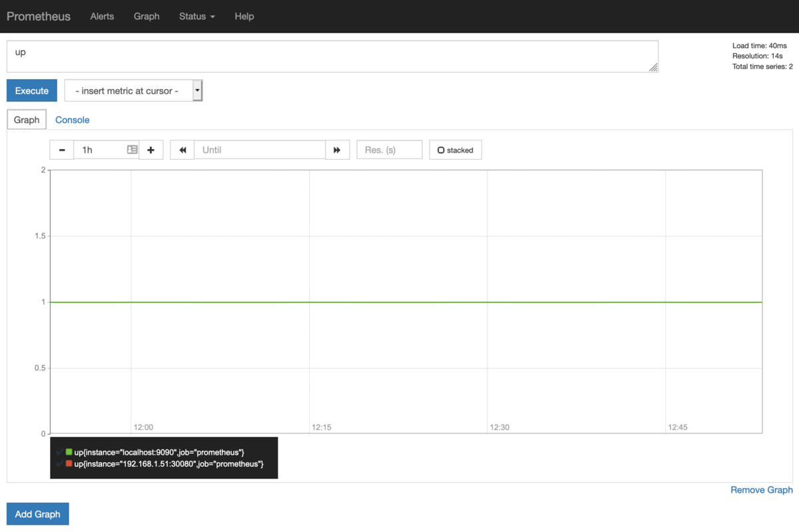This screenshot has height=532, width=799.
Task: Execute the up query
Action: (32, 91)
